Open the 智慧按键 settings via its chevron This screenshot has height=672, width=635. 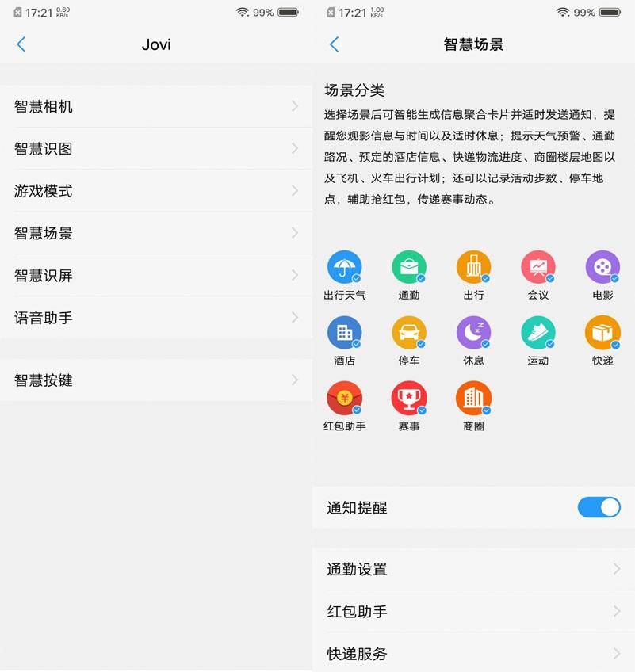tap(294, 380)
